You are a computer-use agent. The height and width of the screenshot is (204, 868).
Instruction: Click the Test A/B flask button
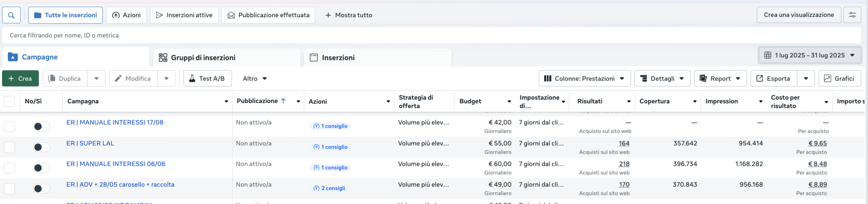pyautogui.click(x=207, y=79)
